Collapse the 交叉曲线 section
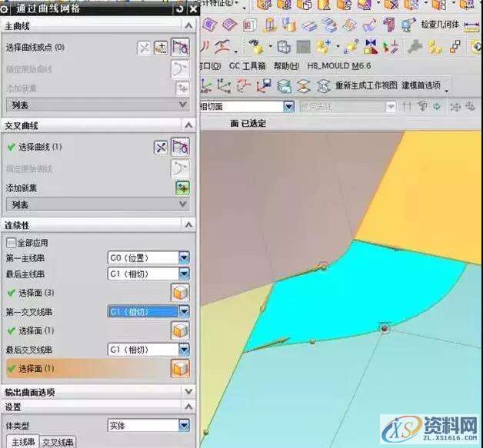This screenshot has width=483, height=448. pyautogui.click(x=188, y=125)
